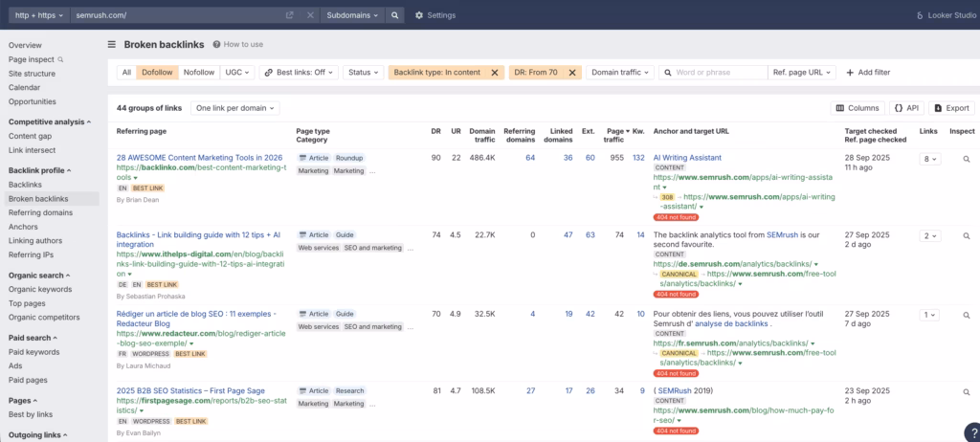Open the Ref. page URL dropdown
The width and height of the screenshot is (980, 442).
[x=802, y=73]
